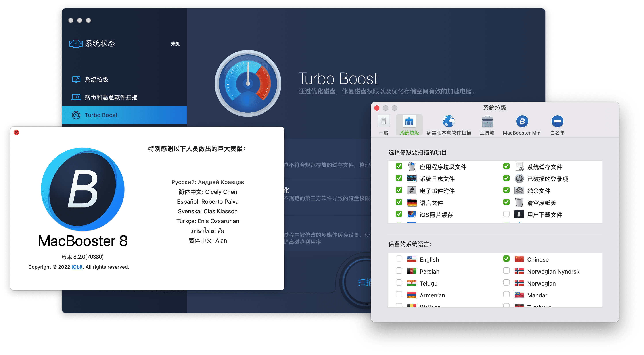Select virus and malware scan in sidebar
Image resolution: width=644 pixels, height=355 pixels.
(111, 97)
